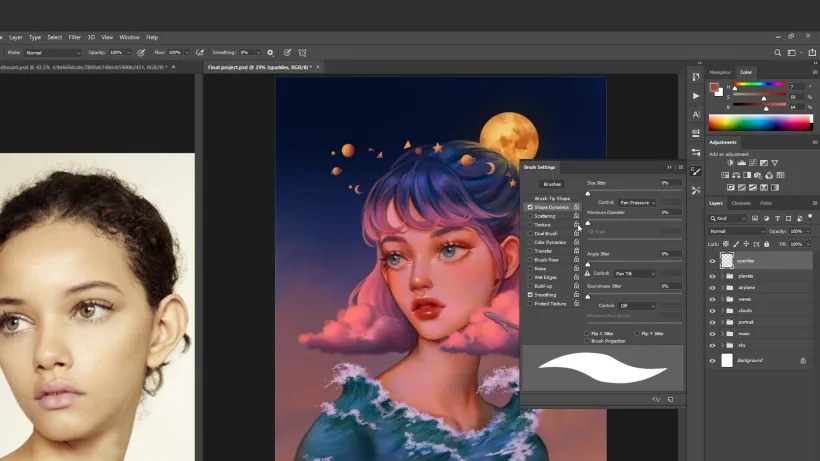This screenshot has height=461, width=820.
Task: Open Angle Jitter Control Pen Tilt dropdown
Action: pos(635,273)
